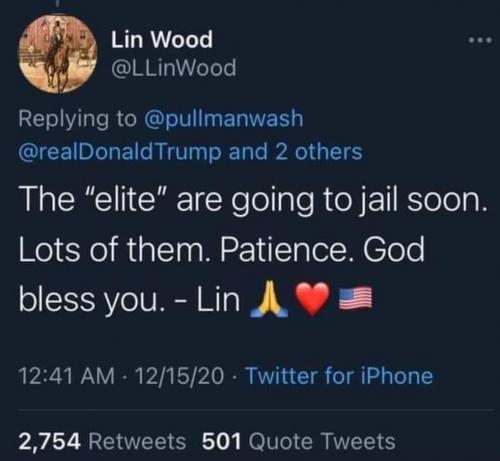500x461 pixels.
Task: Click the tweet text about the 'elite'
Action: coord(251,201)
